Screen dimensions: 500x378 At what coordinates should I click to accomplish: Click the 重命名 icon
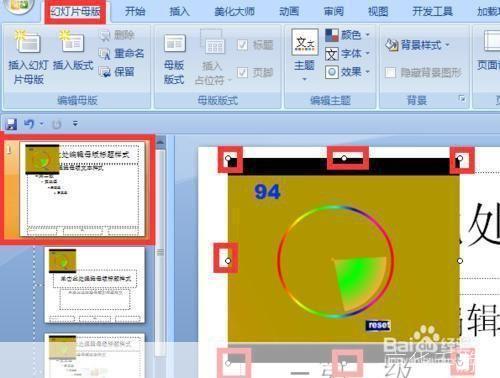pyautogui.click(x=105, y=54)
